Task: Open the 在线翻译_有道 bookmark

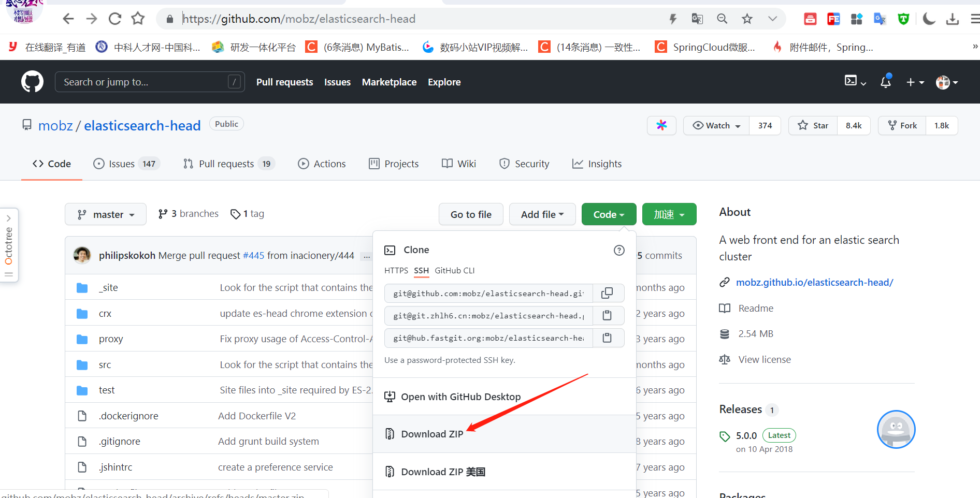Action: point(47,47)
